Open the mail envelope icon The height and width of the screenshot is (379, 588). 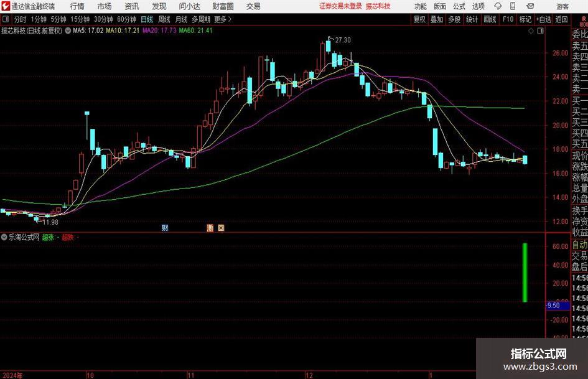(x=530, y=6)
